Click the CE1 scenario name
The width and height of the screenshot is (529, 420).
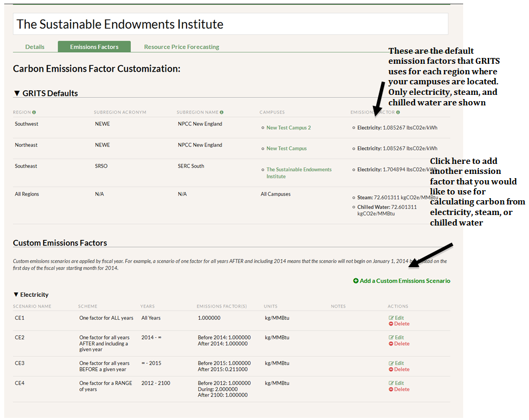point(19,318)
